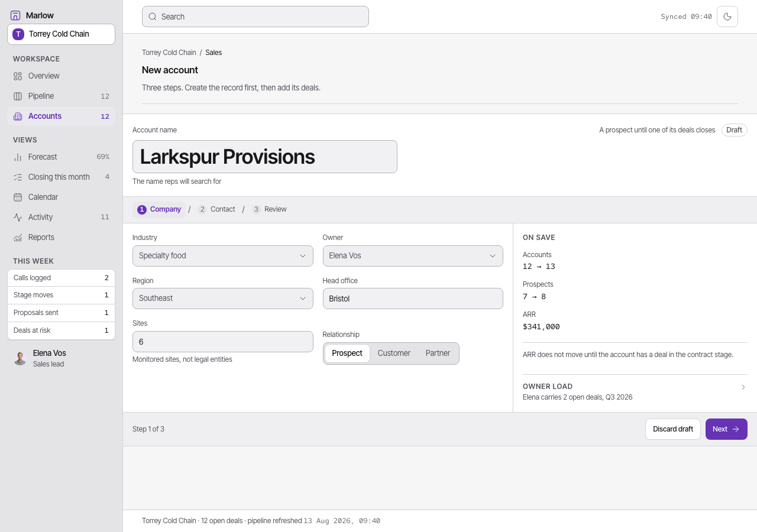Image resolution: width=757 pixels, height=532 pixels.
Task: Select the Prospect relationship option
Action: 347,353
